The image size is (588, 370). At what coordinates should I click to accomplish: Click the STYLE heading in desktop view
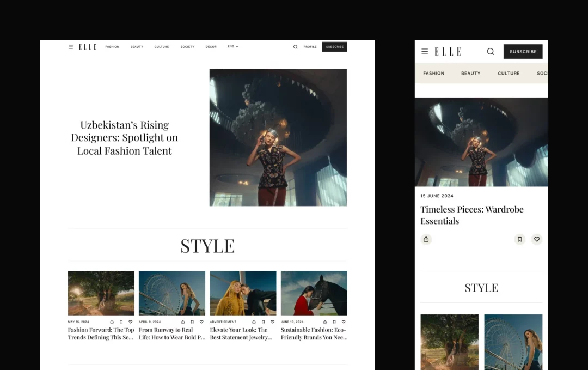click(207, 246)
